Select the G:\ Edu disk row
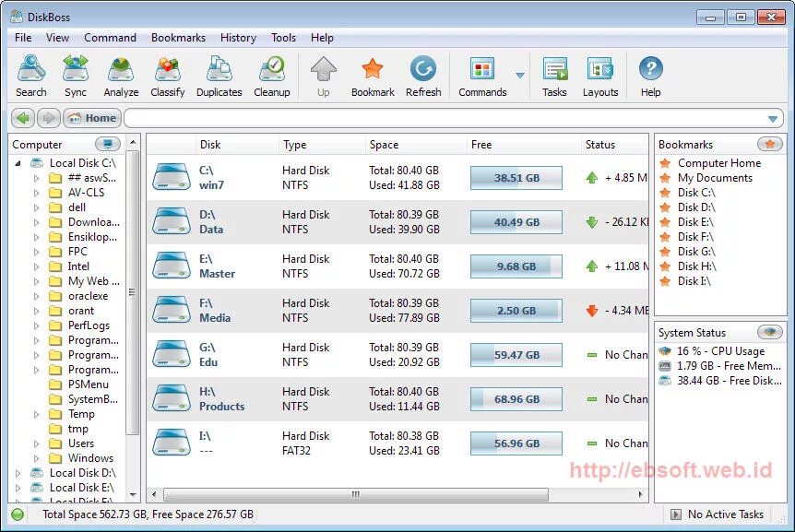Viewport: 795px width, 532px height. tap(397, 355)
